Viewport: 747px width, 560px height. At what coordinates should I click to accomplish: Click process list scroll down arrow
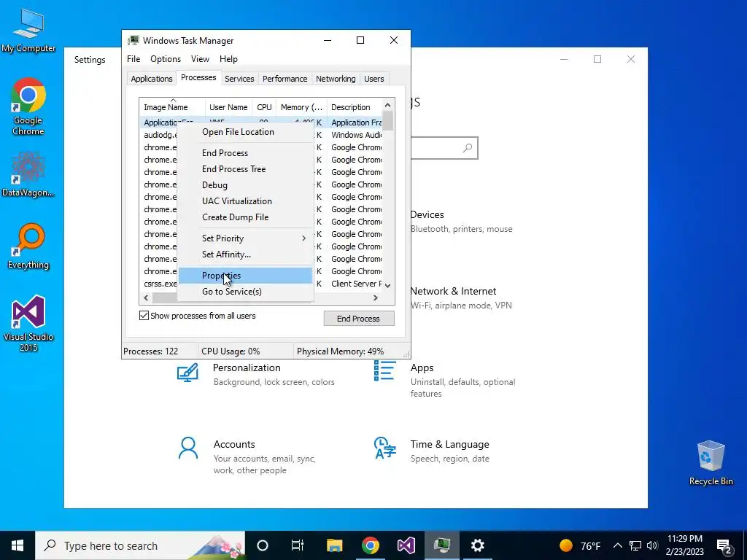pyautogui.click(x=388, y=285)
